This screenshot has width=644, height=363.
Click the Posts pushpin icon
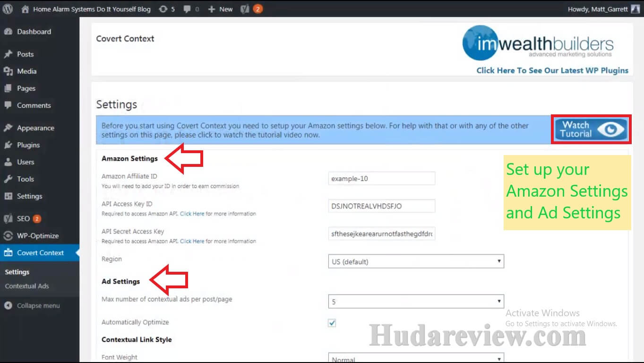[x=8, y=54]
